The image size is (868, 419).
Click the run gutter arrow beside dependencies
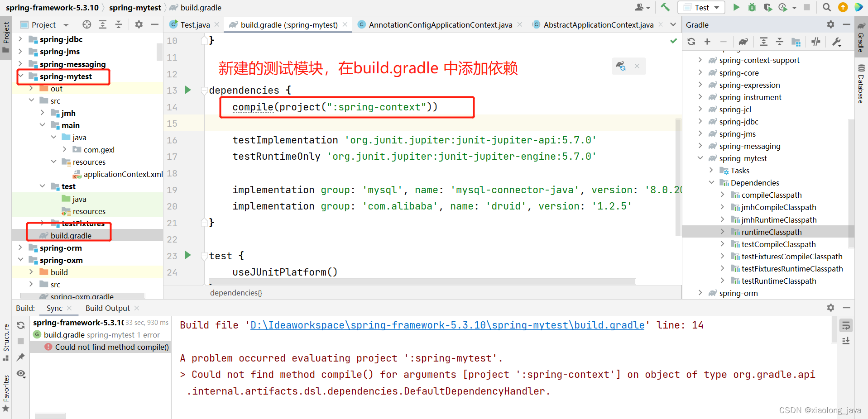pyautogui.click(x=188, y=90)
